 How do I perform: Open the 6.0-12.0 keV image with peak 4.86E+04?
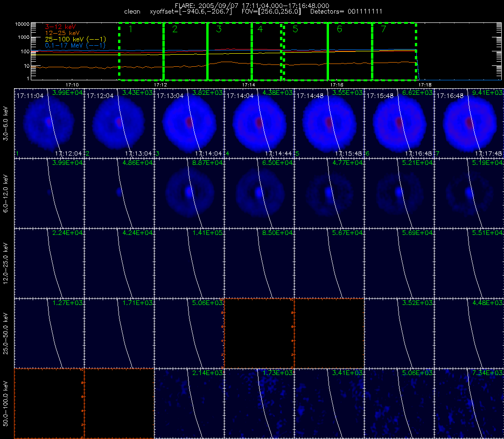pyautogui.click(x=119, y=193)
